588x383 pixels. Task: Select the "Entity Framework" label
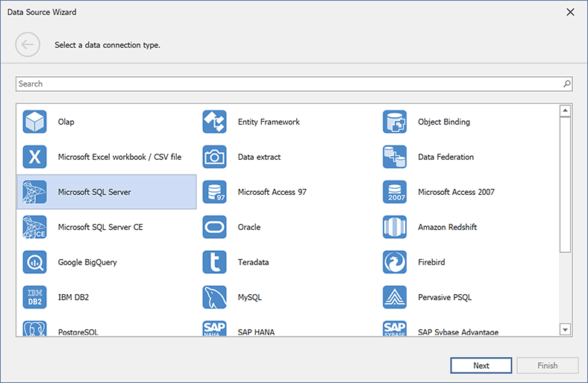(x=269, y=122)
